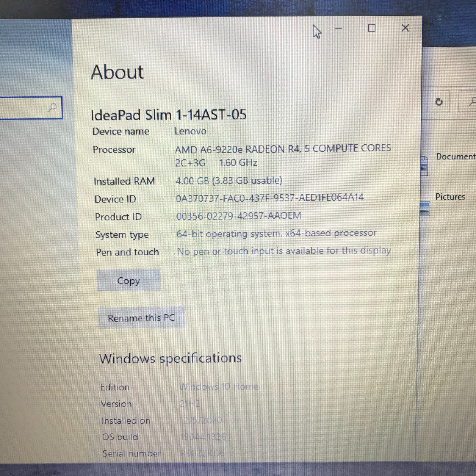Screen dimensions: 476x476
Task: Select Product ID value 00356-02279-42957-AAOEM
Action: [239, 216]
